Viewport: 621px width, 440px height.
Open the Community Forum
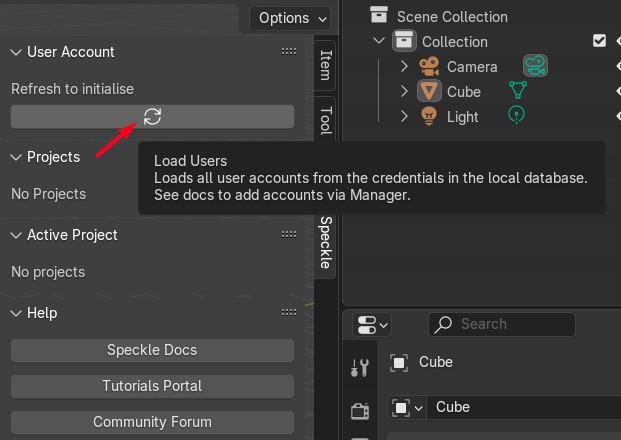[x=152, y=423]
